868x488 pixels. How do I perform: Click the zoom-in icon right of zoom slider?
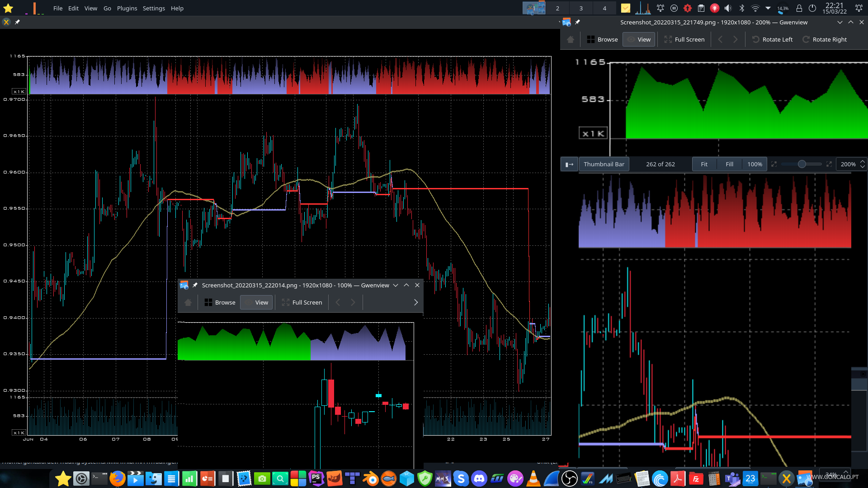[x=829, y=164]
